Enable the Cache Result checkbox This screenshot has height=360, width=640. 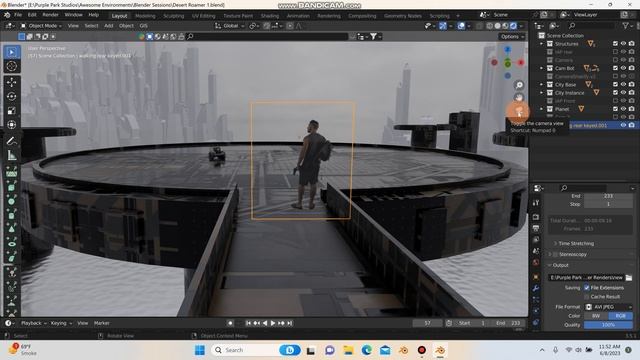pyautogui.click(x=587, y=297)
